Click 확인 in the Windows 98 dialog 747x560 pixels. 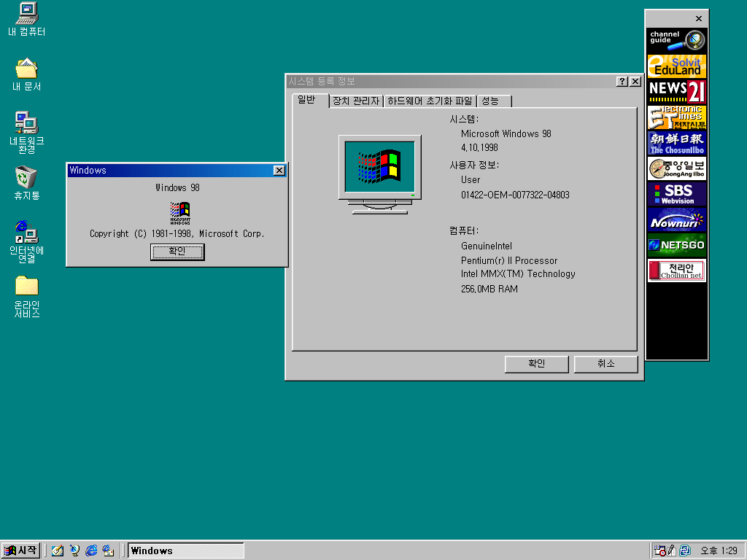[177, 252]
